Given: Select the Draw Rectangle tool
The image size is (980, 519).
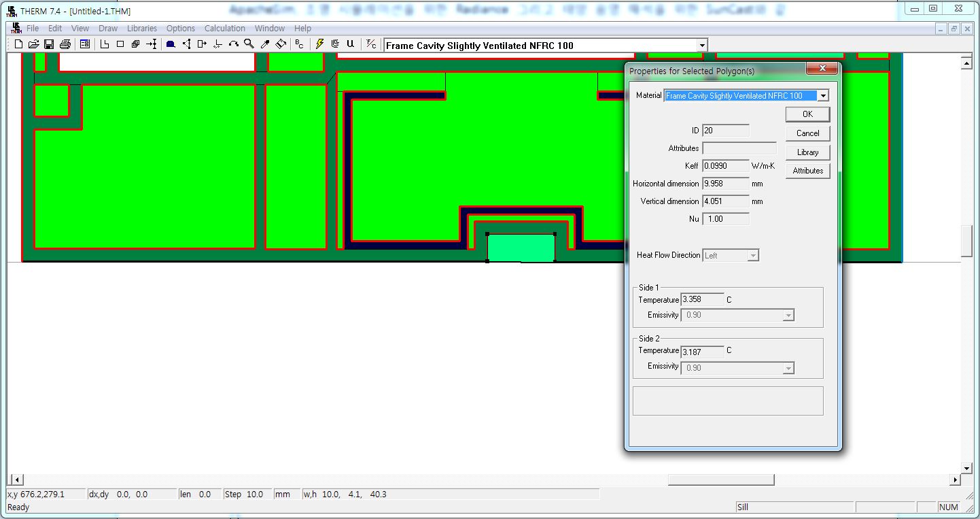Looking at the screenshot, I should pyautogui.click(x=120, y=44).
